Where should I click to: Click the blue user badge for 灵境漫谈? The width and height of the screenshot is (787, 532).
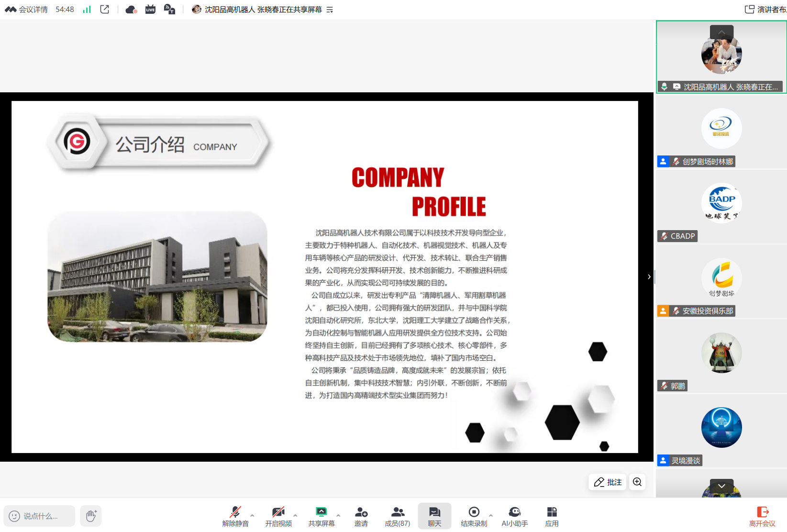663,461
